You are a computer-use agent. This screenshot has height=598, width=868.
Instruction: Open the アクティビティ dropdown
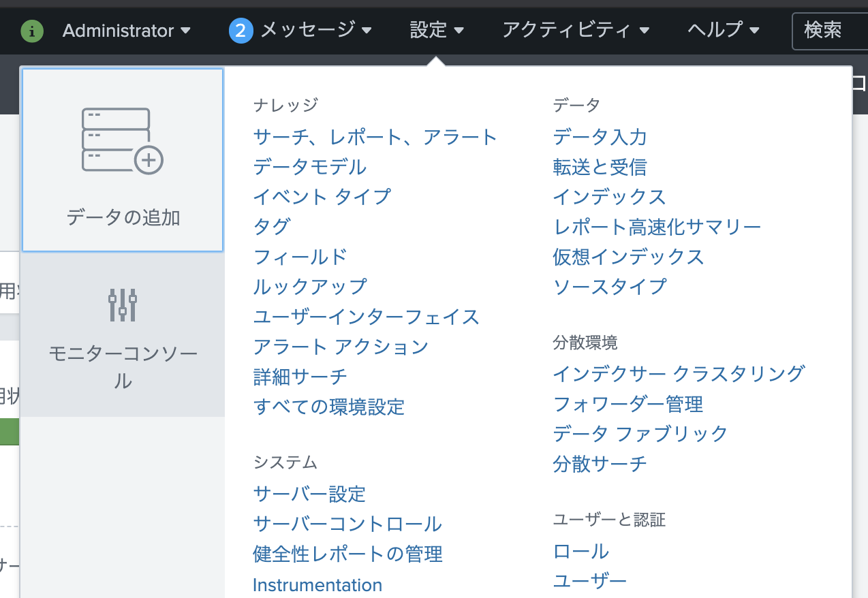tap(576, 30)
